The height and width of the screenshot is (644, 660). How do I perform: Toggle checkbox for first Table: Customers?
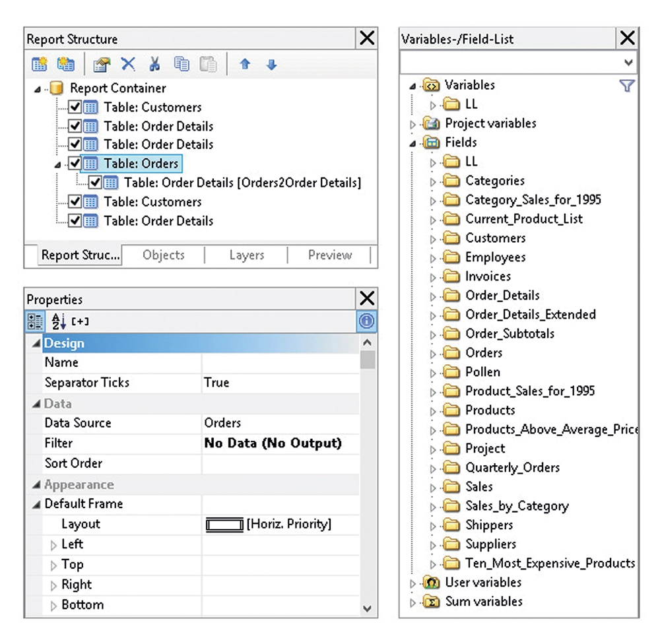[x=75, y=107]
